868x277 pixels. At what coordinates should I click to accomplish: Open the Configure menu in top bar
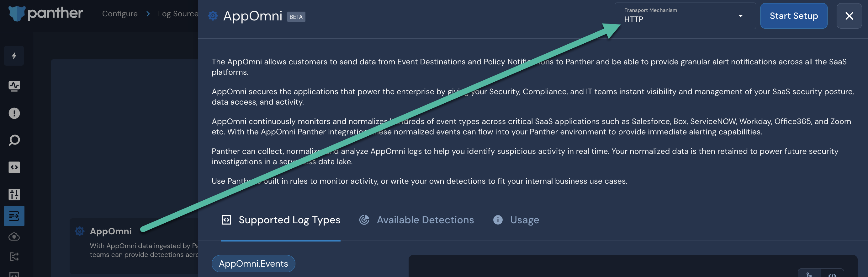tap(119, 14)
